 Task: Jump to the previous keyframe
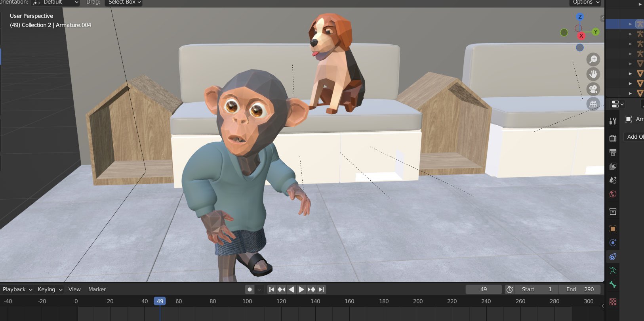pos(282,290)
